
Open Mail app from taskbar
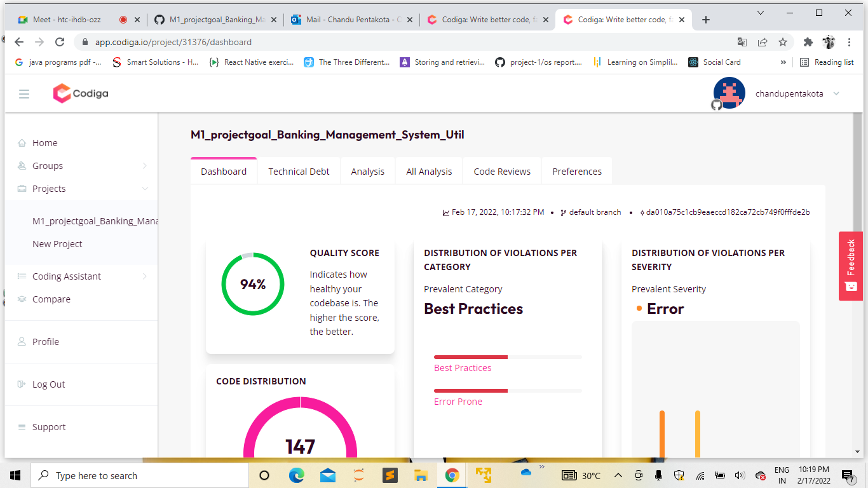328,475
